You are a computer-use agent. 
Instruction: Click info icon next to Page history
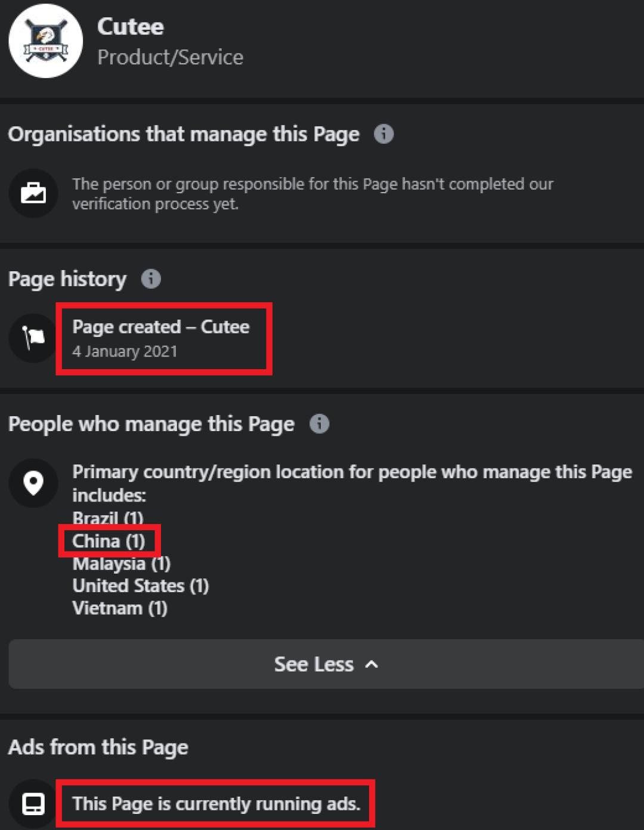[x=151, y=278]
